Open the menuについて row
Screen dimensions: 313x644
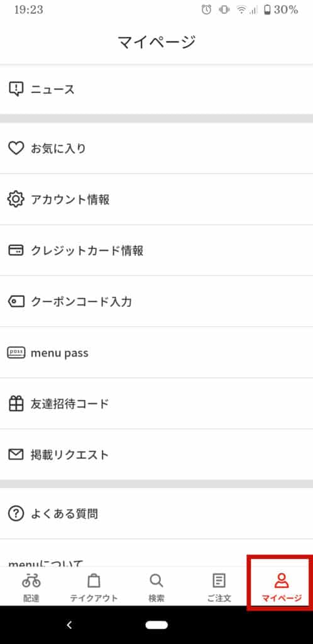[x=156, y=553]
